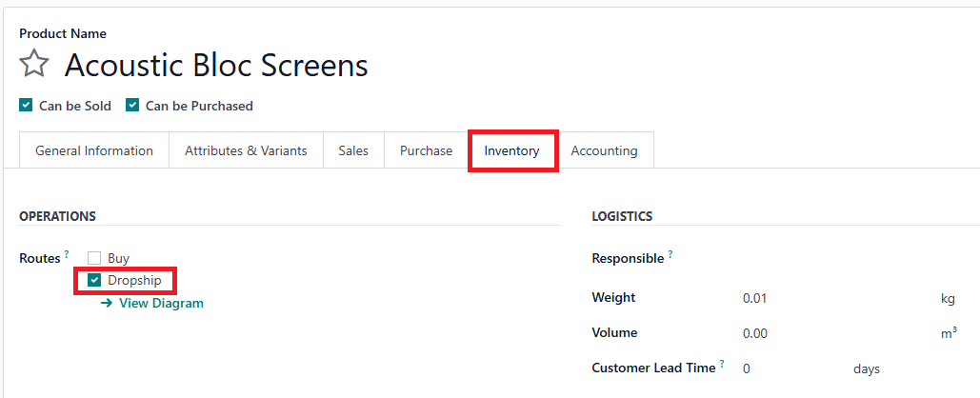Click the View Diagram arrow icon
This screenshot has height=398, width=980.
coord(107,304)
